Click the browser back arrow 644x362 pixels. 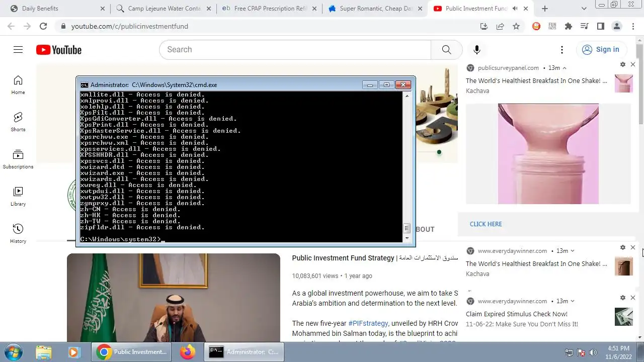11,26
